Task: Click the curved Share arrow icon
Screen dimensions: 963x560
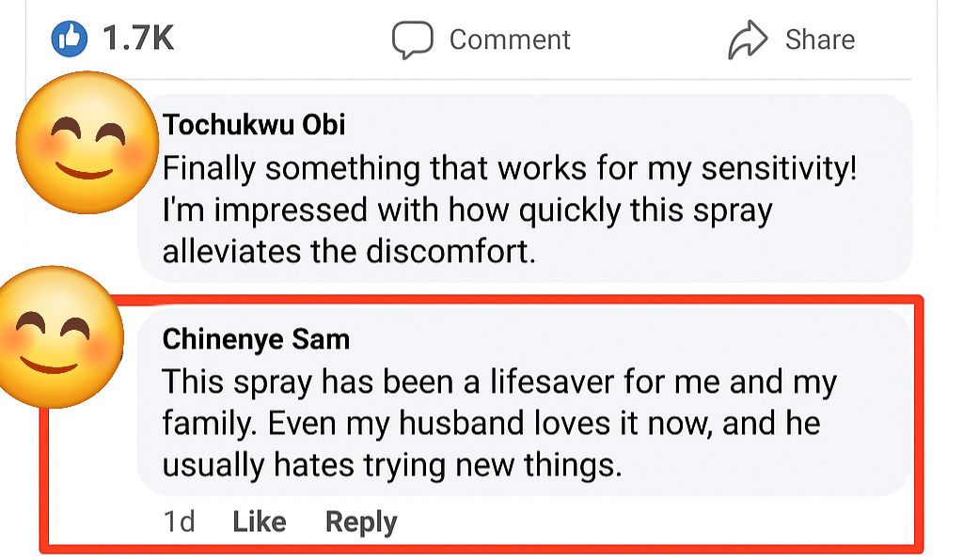Action: [748, 39]
